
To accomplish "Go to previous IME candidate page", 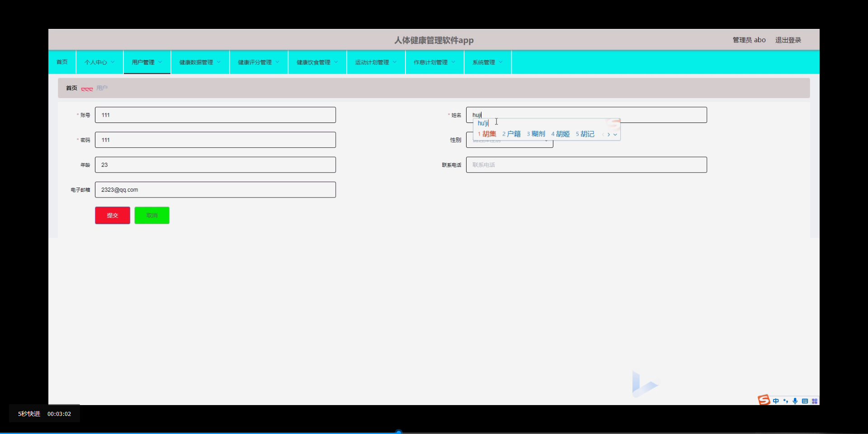I will (603, 134).
